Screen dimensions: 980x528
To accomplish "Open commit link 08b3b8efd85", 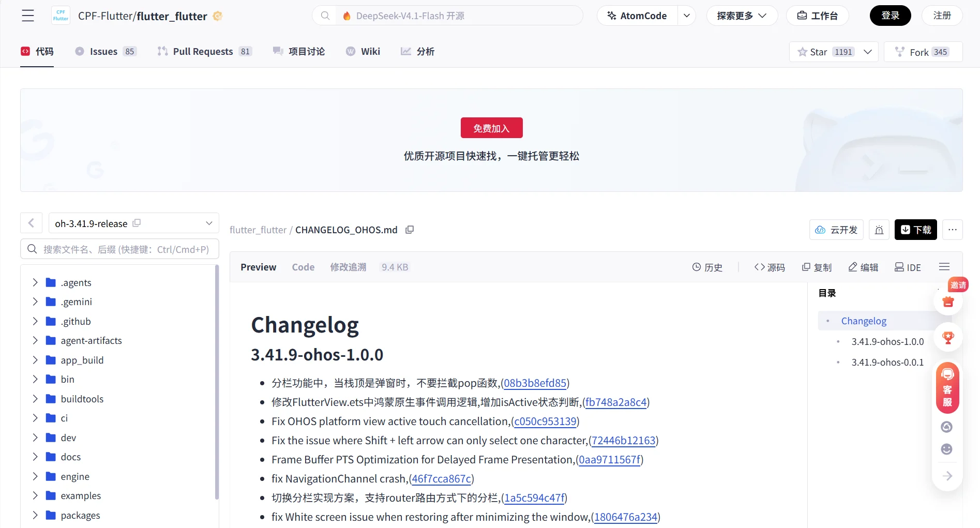I will tap(535, 383).
